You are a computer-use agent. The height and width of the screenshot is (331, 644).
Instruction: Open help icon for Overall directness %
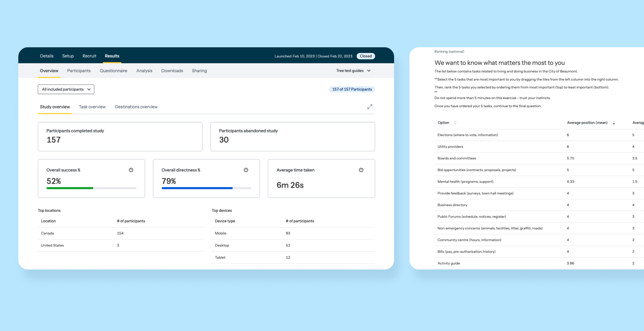pos(246,170)
